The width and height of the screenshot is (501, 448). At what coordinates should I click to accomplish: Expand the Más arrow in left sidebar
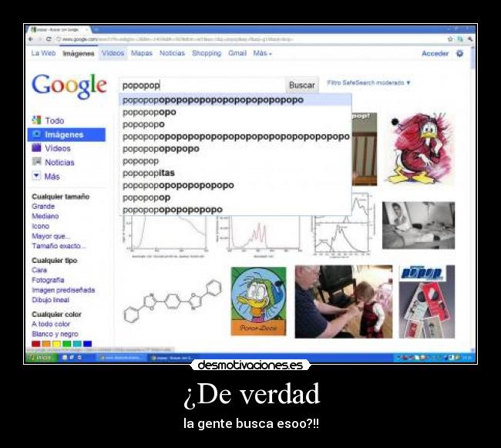(36, 176)
